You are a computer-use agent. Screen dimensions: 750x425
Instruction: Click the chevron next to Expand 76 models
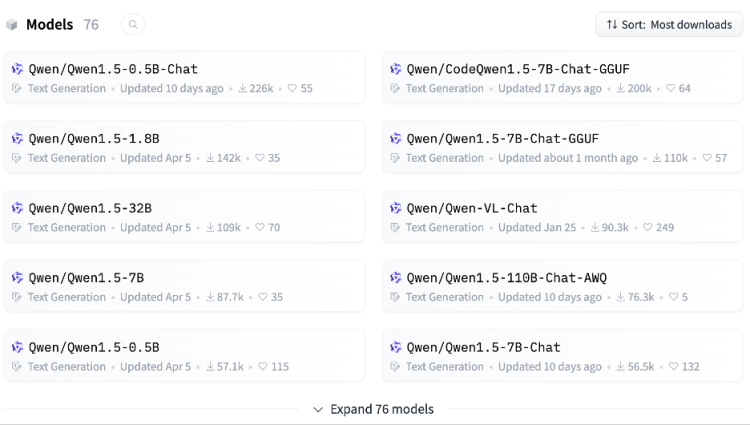(318, 410)
